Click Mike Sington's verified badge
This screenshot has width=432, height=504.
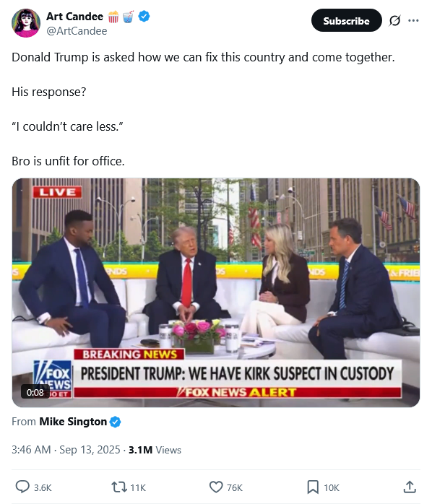115,422
